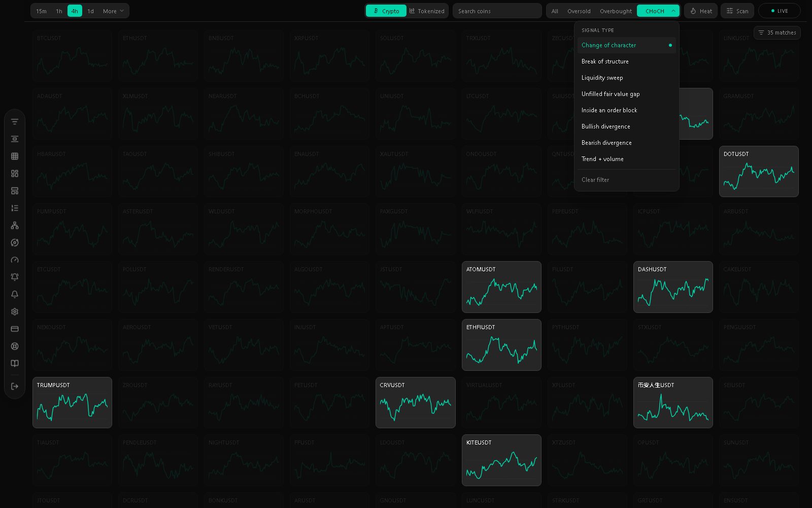
Task: Show the Oversold filter tab
Action: tap(579, 11)
